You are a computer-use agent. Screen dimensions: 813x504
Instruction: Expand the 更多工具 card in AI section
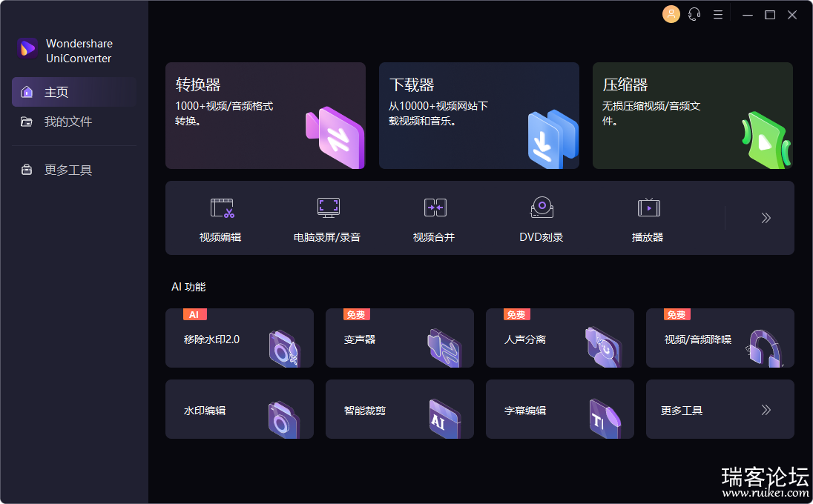point(720,410)
